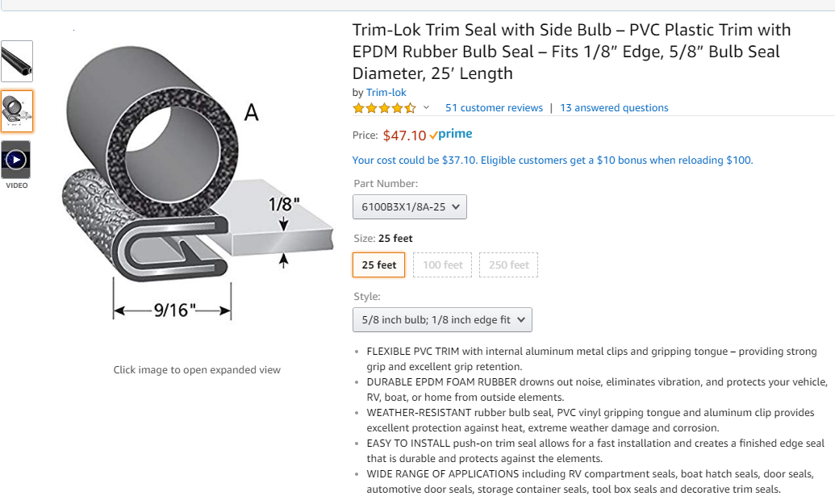The height and width of the screenshot is (504, 835).
Task: Click the product title heading
Action: tap(571, 52)
